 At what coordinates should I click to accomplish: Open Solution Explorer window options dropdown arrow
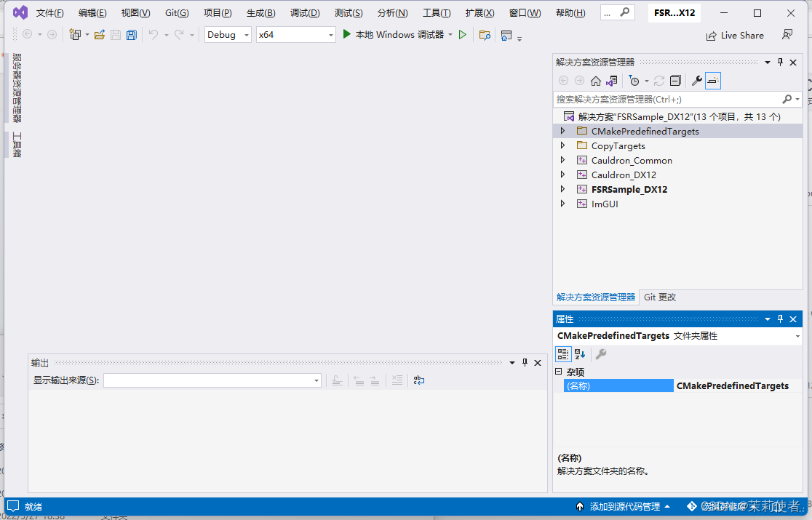pyautogui.click(x=768, y=62)
